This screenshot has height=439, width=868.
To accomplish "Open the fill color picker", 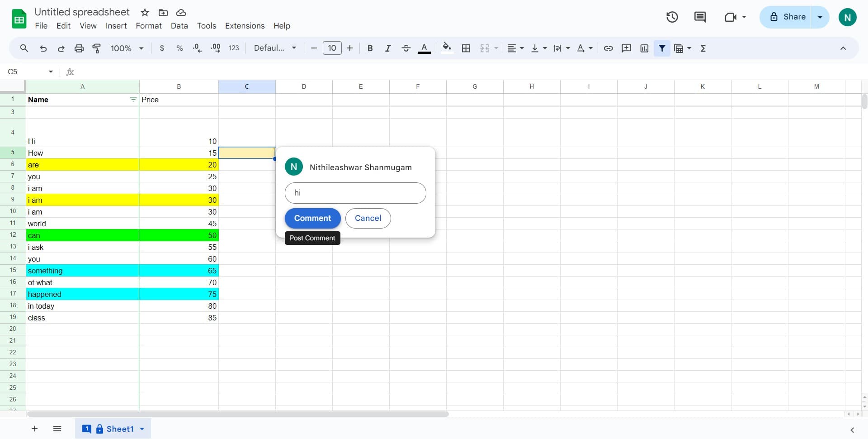I will coord(447,48).
